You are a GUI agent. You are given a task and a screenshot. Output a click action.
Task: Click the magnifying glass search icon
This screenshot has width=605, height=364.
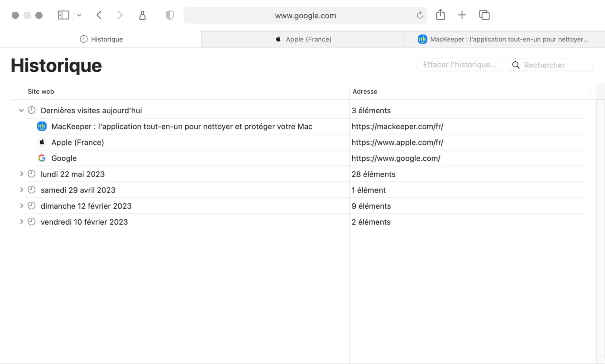click(x=516, y=65)
